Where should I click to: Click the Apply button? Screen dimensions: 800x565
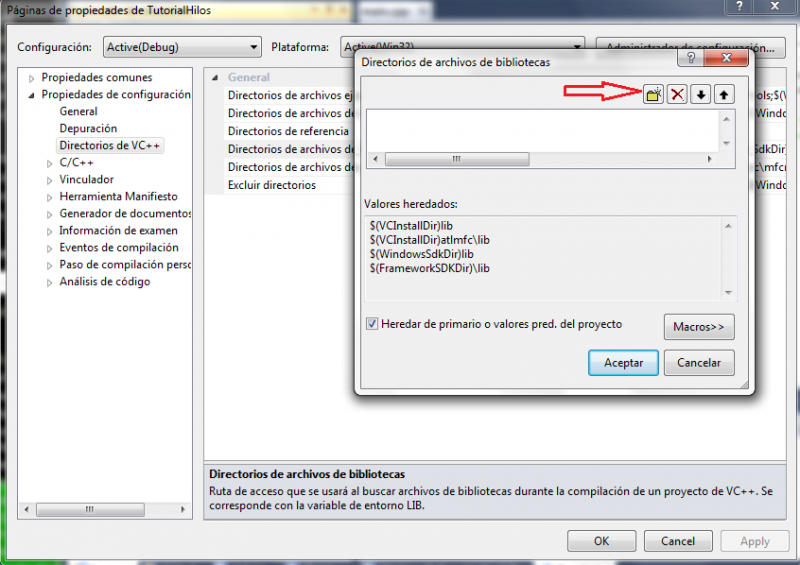tap(755, 541)
